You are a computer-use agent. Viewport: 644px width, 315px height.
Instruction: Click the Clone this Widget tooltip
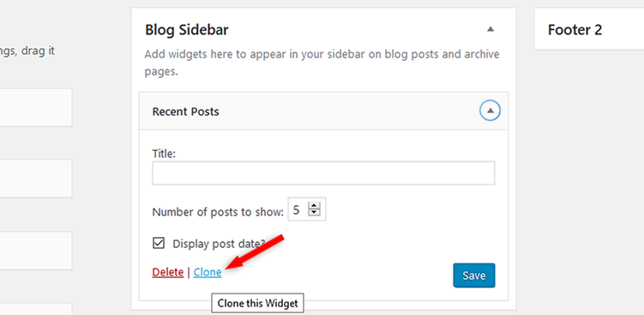click(257, 304)
